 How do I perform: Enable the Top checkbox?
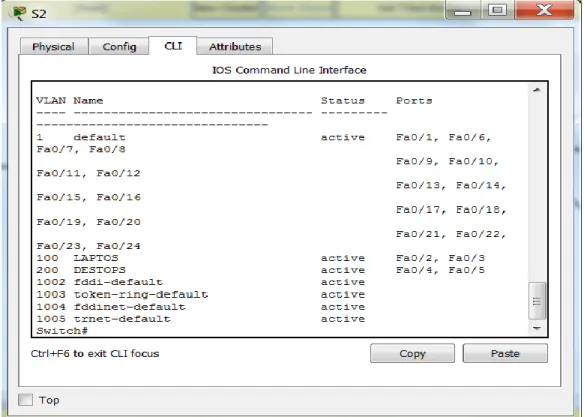[x=25, y=400]
